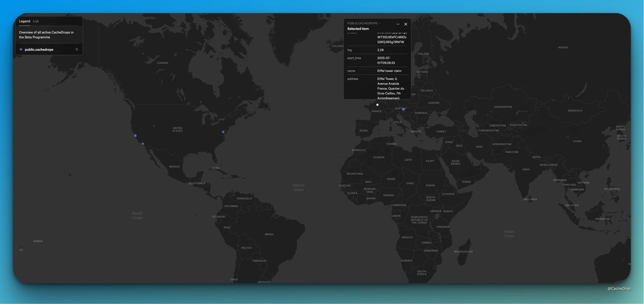Image resolution: width=644 pixels, height=304 pixels.
Task: Open the three-dot menu in Selected item popup
Action: (398, 24)
